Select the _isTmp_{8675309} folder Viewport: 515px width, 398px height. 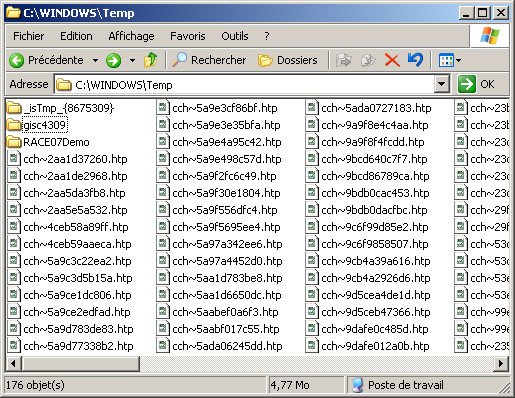tap(60, 108)
